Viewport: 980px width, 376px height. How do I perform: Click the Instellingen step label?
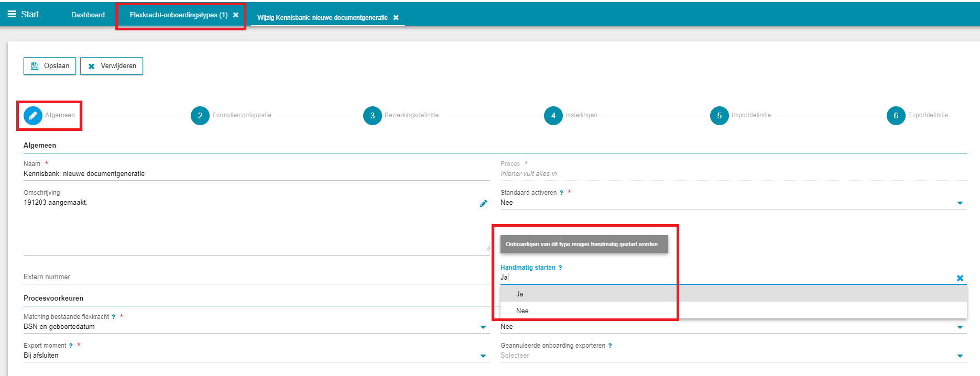[x=581, y=115]
